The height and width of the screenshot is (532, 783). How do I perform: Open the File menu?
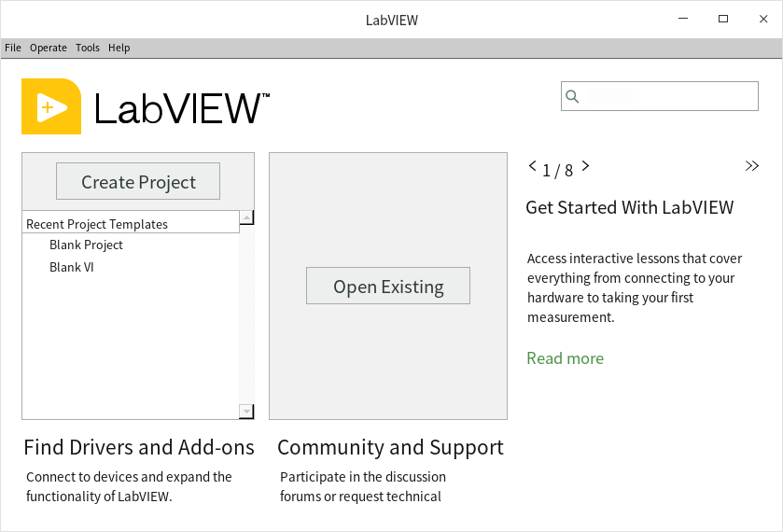point(13,48)
